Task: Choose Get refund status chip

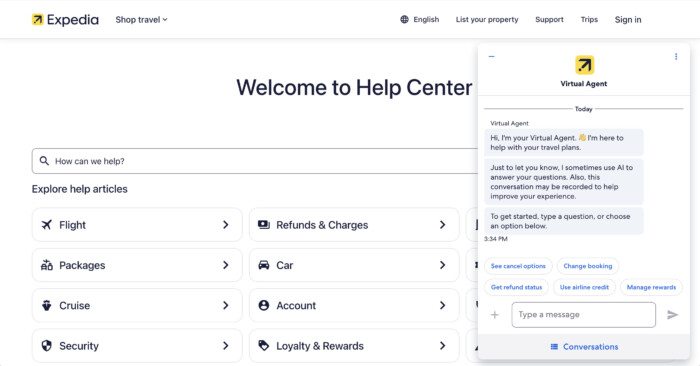Action: coord(517,287)
